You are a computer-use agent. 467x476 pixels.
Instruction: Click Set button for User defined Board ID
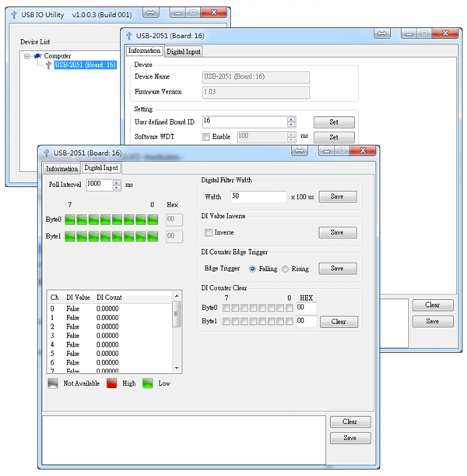pyautogui.click(x=334, y=122)
